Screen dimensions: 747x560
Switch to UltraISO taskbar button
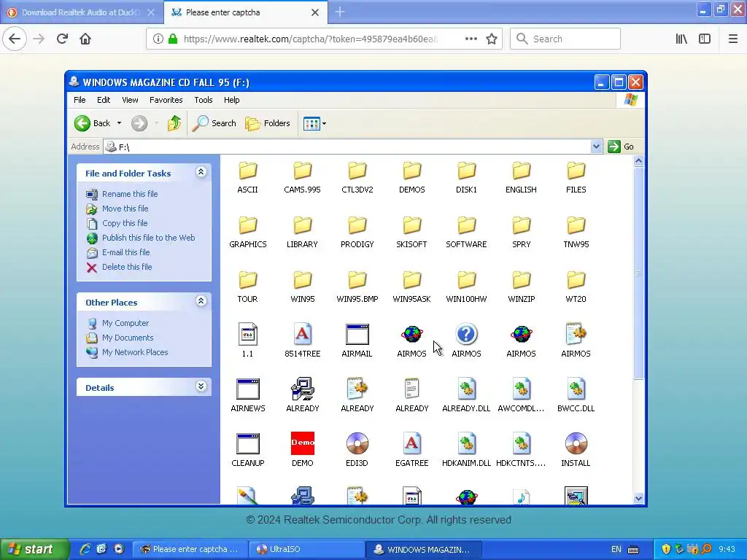[x=307, y=549]
